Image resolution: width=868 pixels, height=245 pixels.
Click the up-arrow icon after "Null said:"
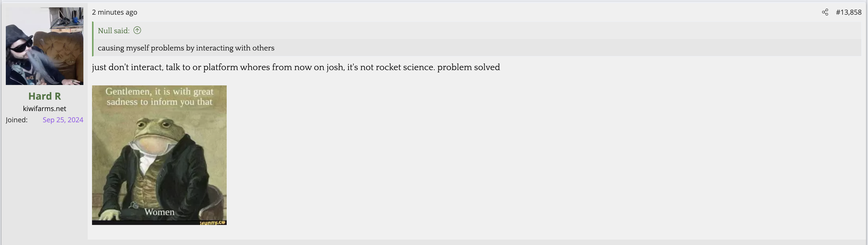click(137, 30)
